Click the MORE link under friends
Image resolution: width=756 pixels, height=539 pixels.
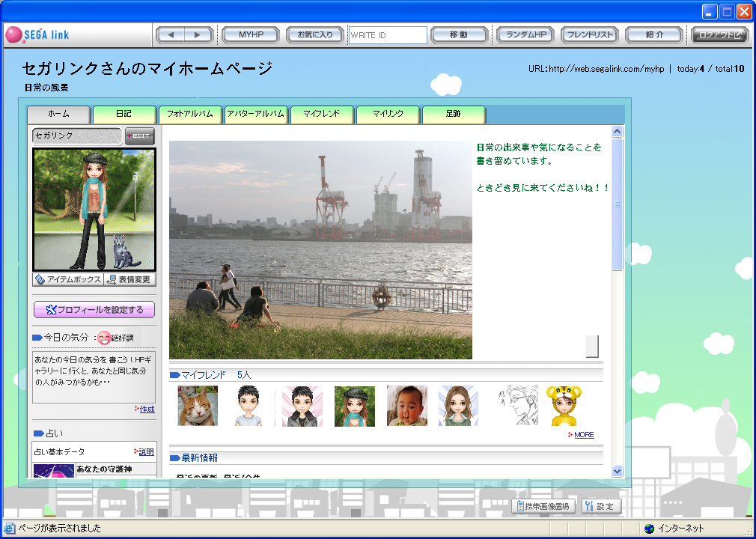(x=584, y=435)
